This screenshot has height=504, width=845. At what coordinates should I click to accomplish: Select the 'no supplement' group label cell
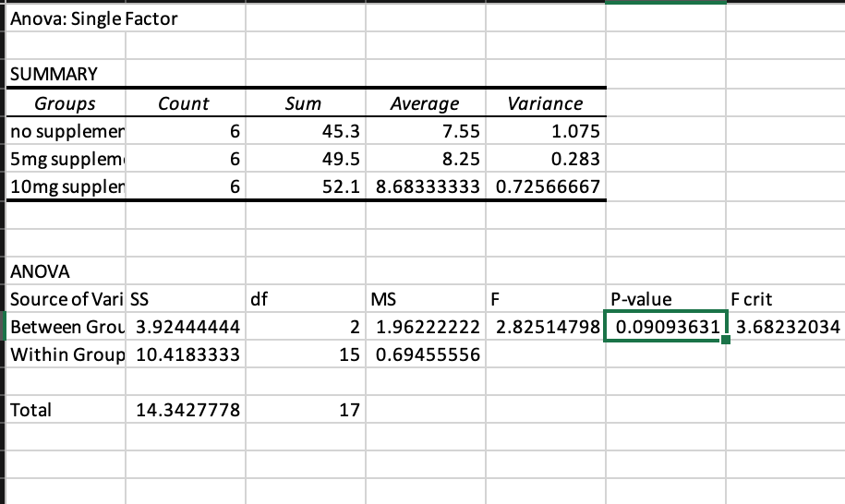pos(66,131)
